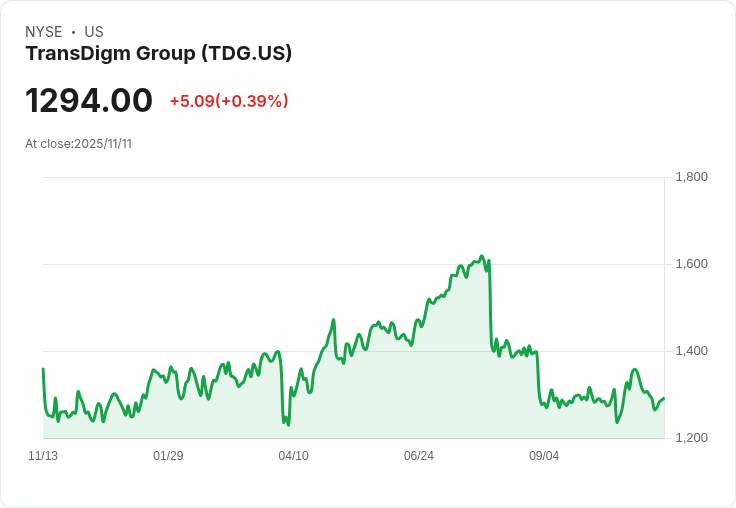Click the separator dot between NYSE and US
Viewport: 736px width, 508px height.
pyautogui.click(x=73, y=32)
